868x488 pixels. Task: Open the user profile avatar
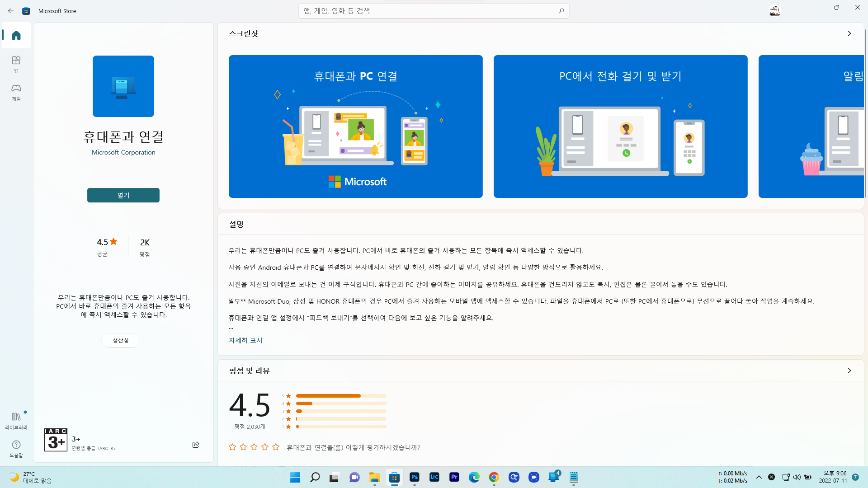click(774, 11)
